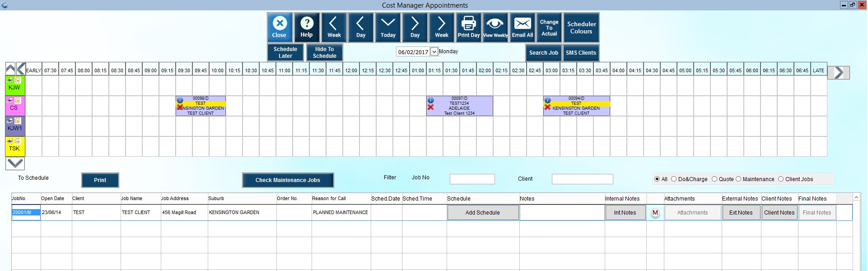Select the job cell 20001/M
Image resolution: width=868 pixels, height=271 pixels.
coord(26,212)
